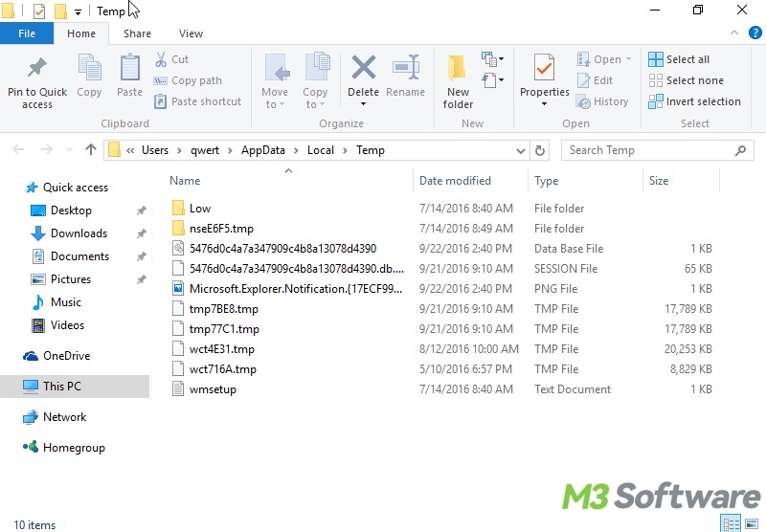
Task: Click Select all
Action: pos(679,59)
